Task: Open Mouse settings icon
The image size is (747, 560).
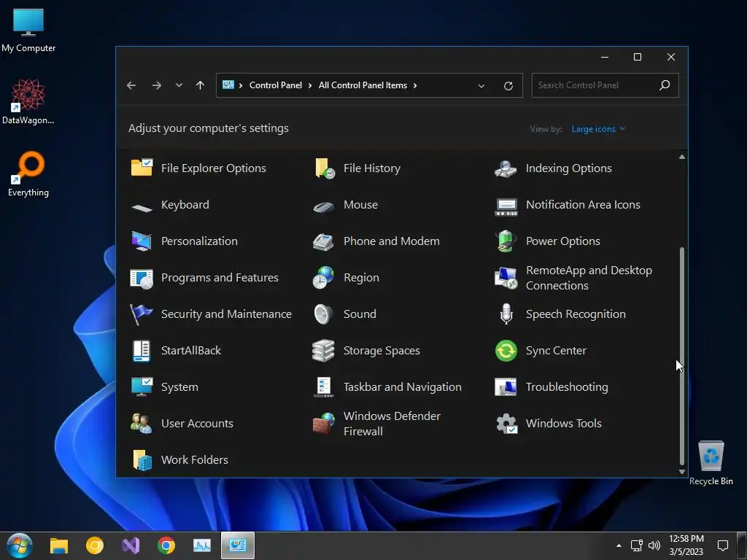Action: click(x=325, y=206)
